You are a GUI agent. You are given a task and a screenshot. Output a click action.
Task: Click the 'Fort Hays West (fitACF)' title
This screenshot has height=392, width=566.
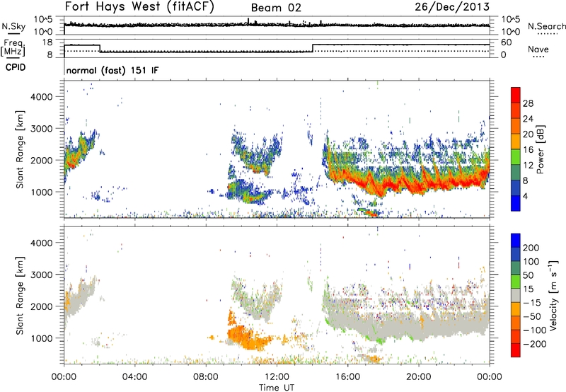139,7
